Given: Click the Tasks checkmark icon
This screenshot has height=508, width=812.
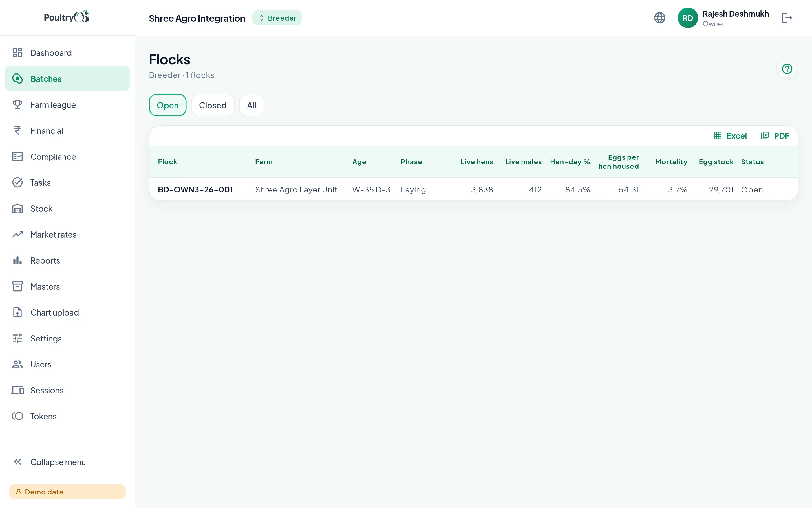Looking at the screenshot, I should [17, 182].
